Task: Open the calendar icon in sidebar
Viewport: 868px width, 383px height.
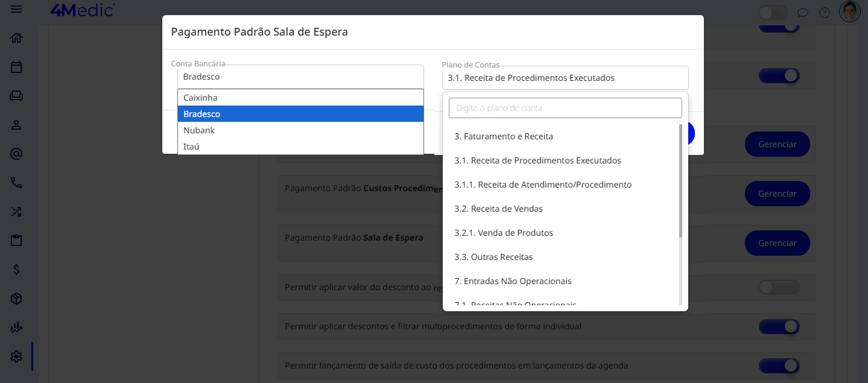Action: tap(16, 67)
